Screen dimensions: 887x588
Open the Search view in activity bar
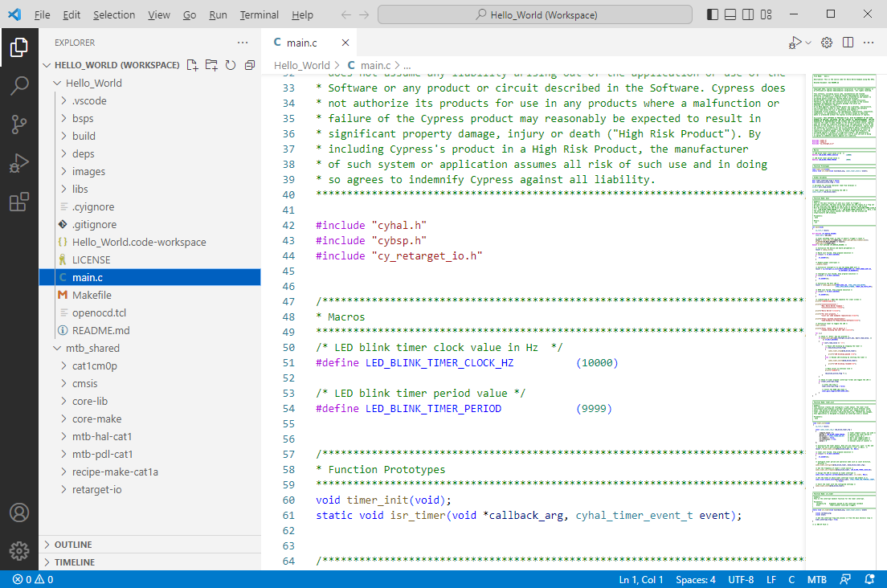pyautogui.click(x=19, y=86)
